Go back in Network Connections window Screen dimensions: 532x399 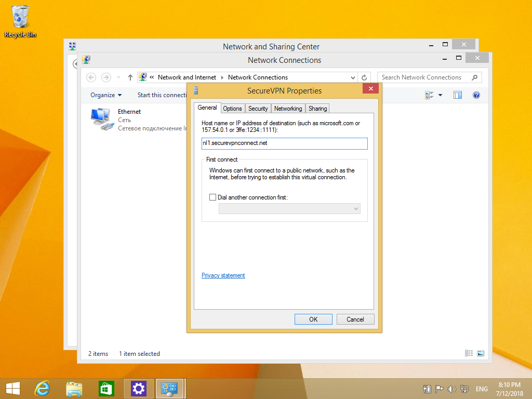tap(91, 77)
